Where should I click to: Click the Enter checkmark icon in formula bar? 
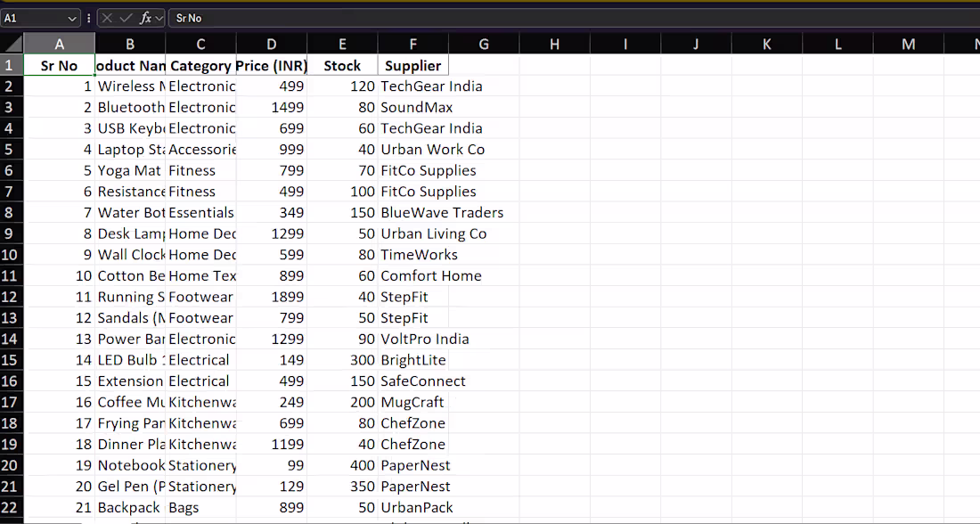126,18
